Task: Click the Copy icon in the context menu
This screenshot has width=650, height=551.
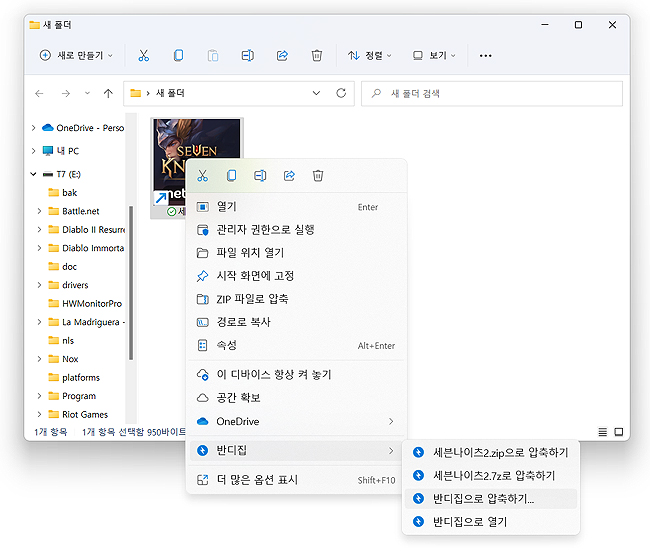Action: coord(231,176)
